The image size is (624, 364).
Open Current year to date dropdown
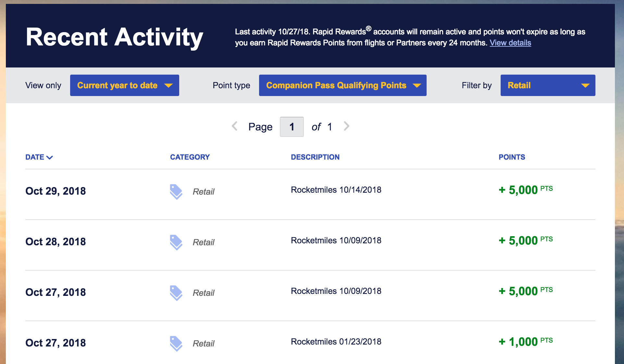124,85
